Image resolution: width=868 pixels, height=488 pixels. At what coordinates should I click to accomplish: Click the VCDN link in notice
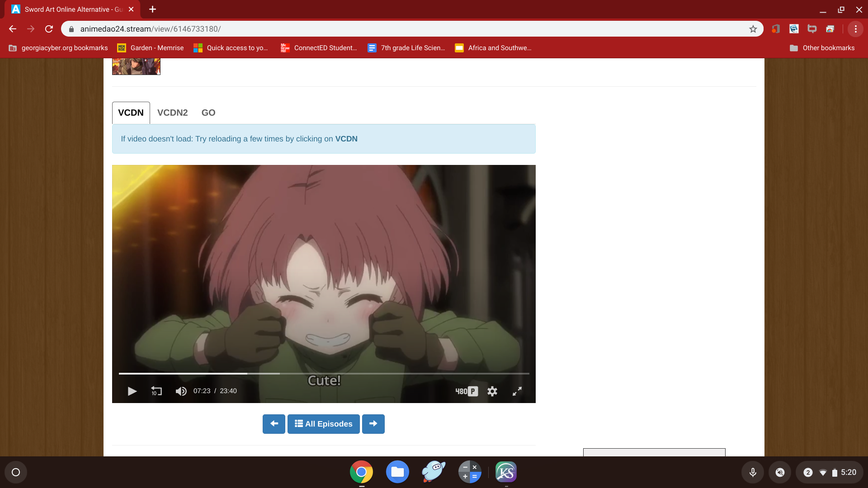(x=346, y=139)
